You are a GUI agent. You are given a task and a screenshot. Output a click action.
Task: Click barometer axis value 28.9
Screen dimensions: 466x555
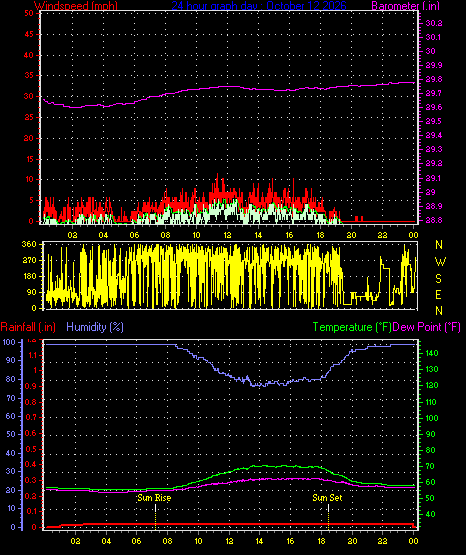pyautogui.click(x=433, y=206)
